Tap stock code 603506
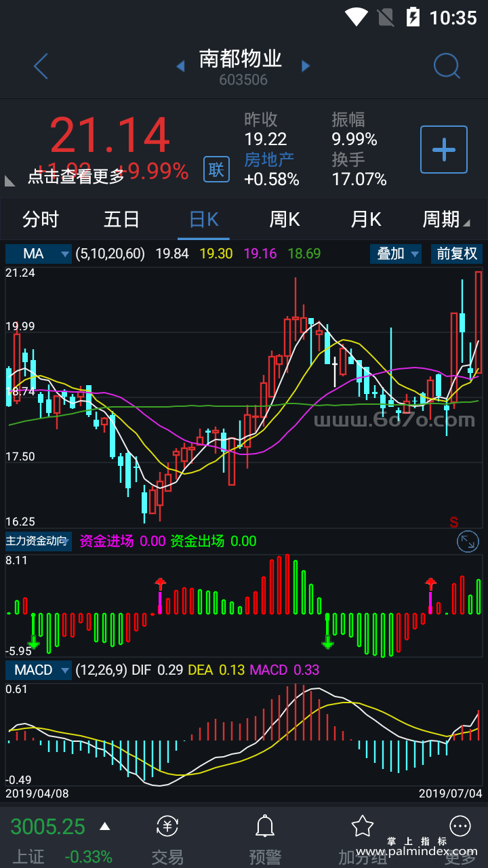The image size is (488, 868). [x=243, y=80]
